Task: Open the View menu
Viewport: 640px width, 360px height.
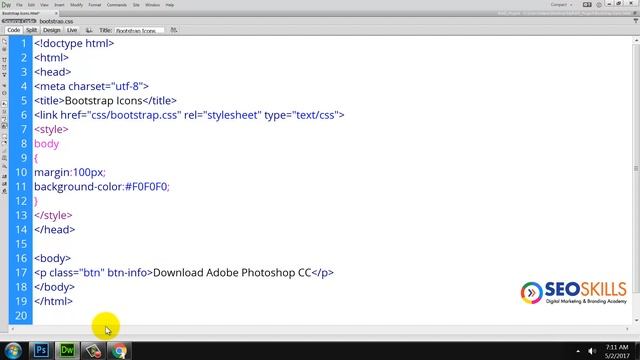Action: point(44,5)
